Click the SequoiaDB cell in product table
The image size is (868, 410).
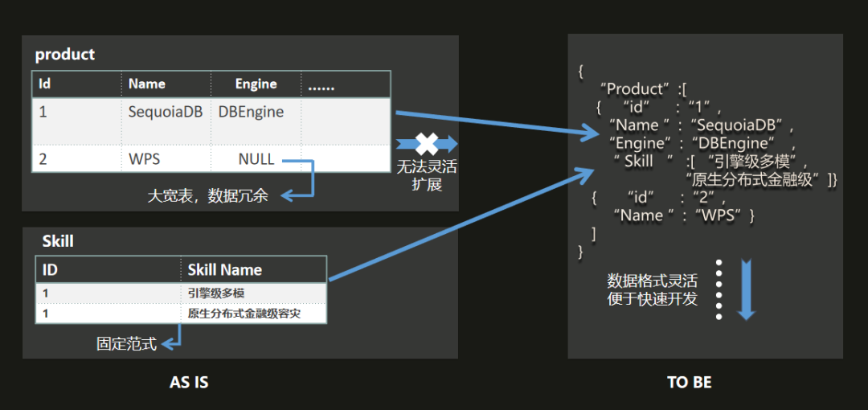pos(166,112)
